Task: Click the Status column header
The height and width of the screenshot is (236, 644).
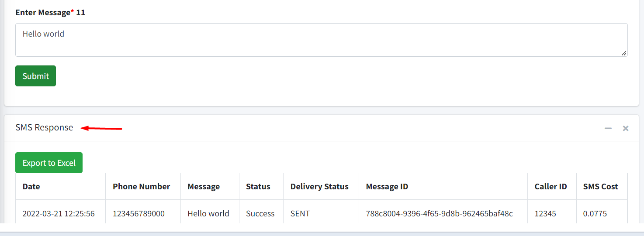Action: coord(258,186)
